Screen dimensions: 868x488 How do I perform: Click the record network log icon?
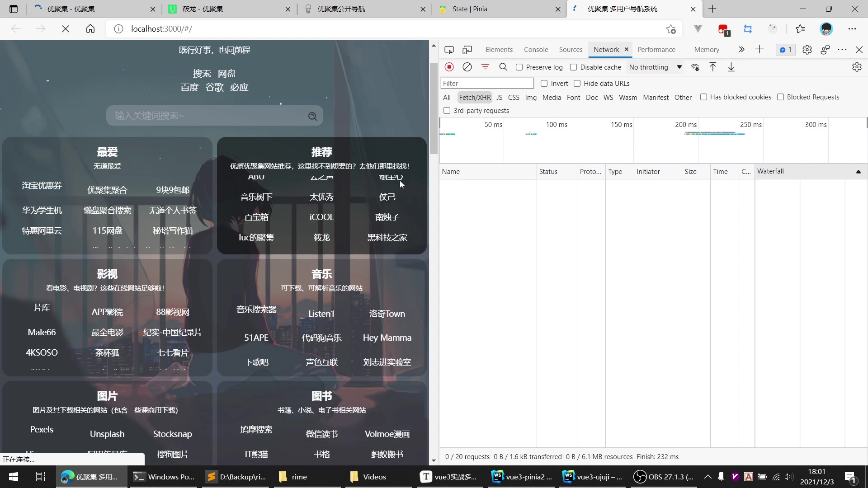(449, 67)
